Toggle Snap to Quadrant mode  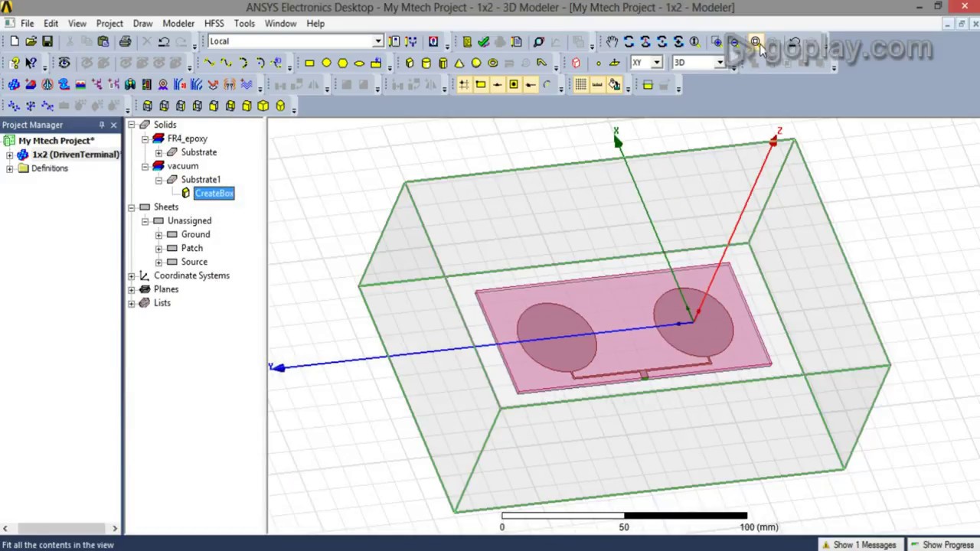point(530,84)
